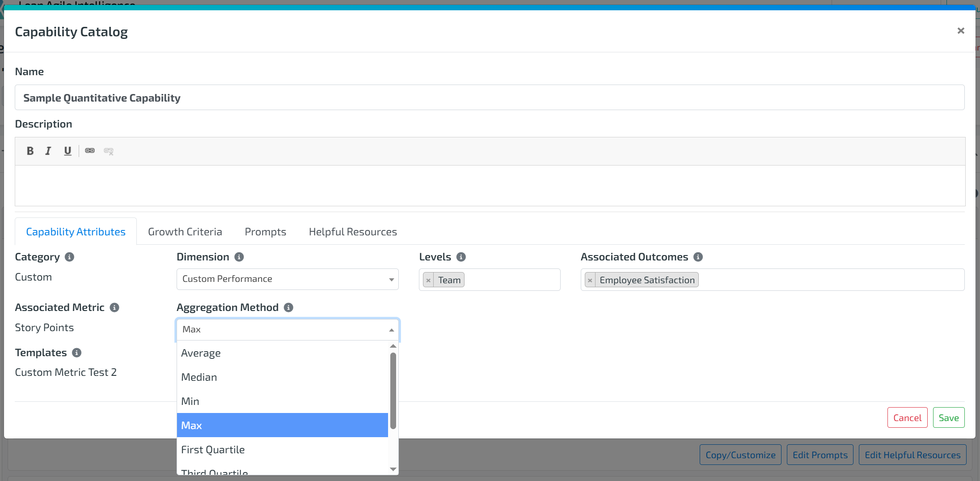
Task: Click the Levels tag input field
Action: click(x=490, y=280)
